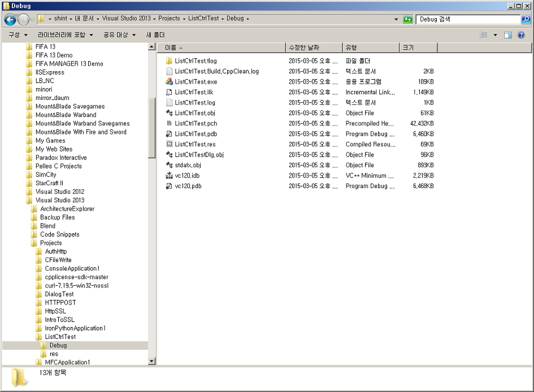
Task: Select Backup Files folder in tree
Action: tap(58, 217)
